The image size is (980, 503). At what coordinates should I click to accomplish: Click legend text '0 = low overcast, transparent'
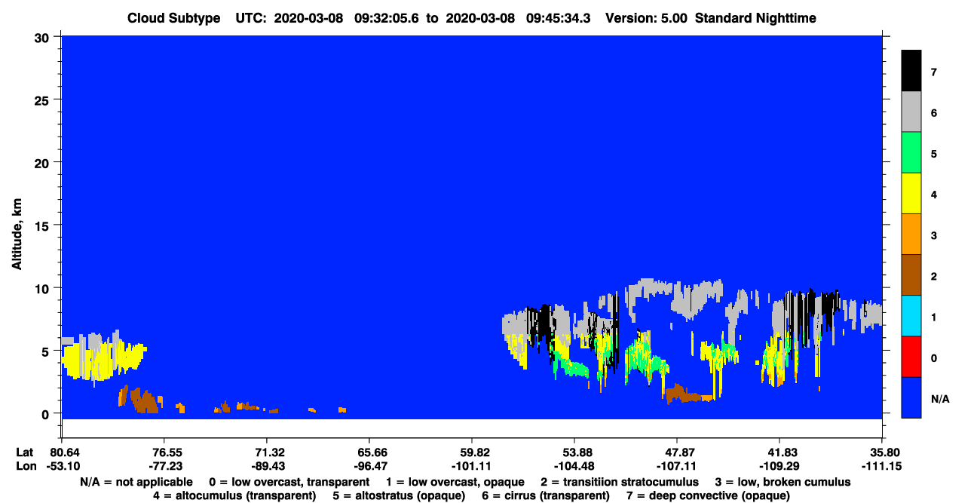tap(289, 482)
